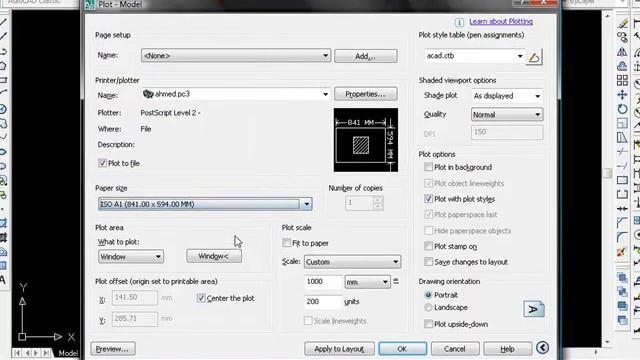Select the Mirror tool
This screenshot has height=360, width=640.
tap(622, 52)
